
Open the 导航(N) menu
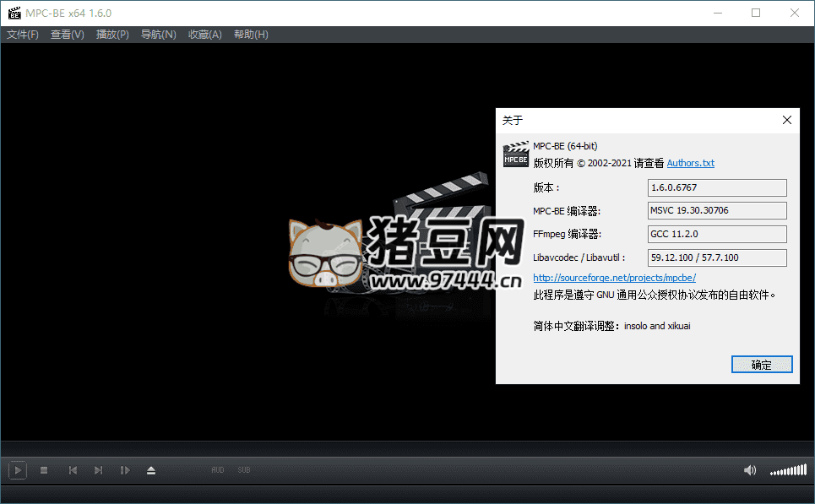pyautogui.click(x=159, y=35)
